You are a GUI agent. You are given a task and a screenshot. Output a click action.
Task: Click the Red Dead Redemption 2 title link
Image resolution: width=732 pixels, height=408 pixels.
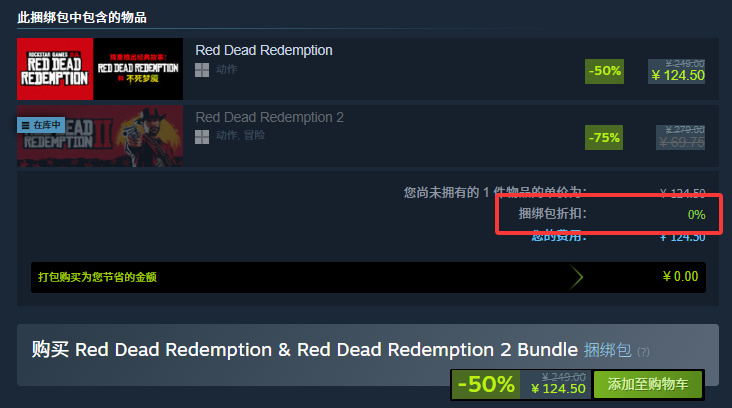(x=269, y=117)
